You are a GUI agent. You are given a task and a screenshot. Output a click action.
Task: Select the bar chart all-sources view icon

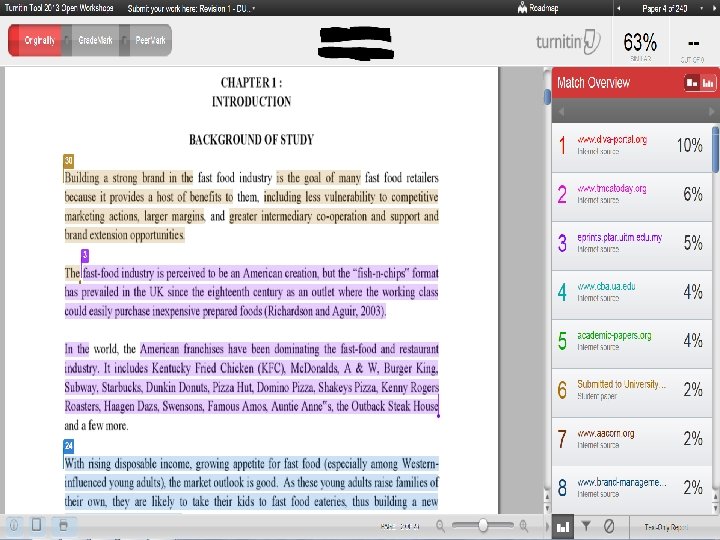(708, 83)
